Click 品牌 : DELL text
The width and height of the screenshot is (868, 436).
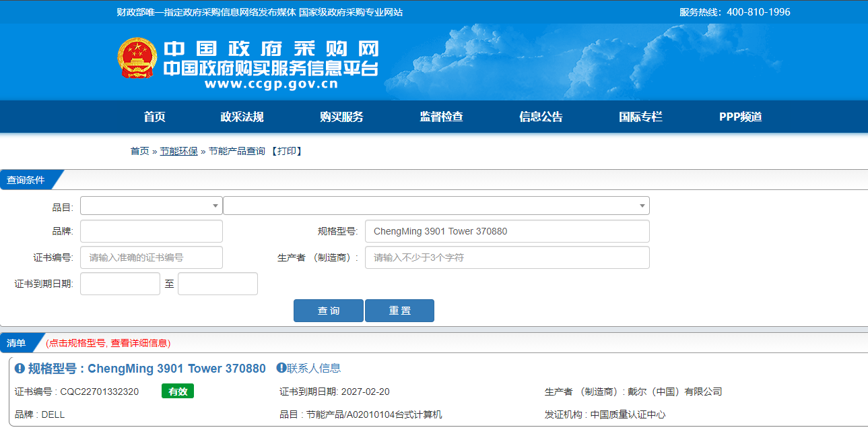point(40,414)
